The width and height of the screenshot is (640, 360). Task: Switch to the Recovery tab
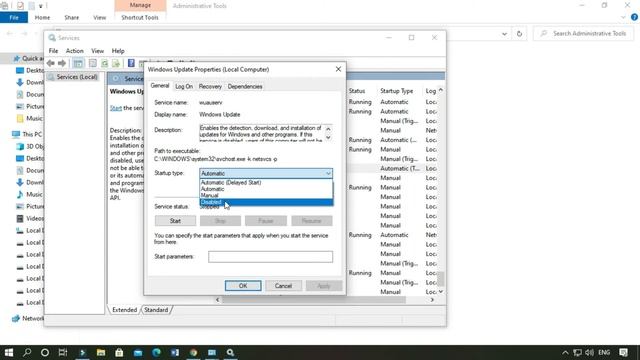210,87
